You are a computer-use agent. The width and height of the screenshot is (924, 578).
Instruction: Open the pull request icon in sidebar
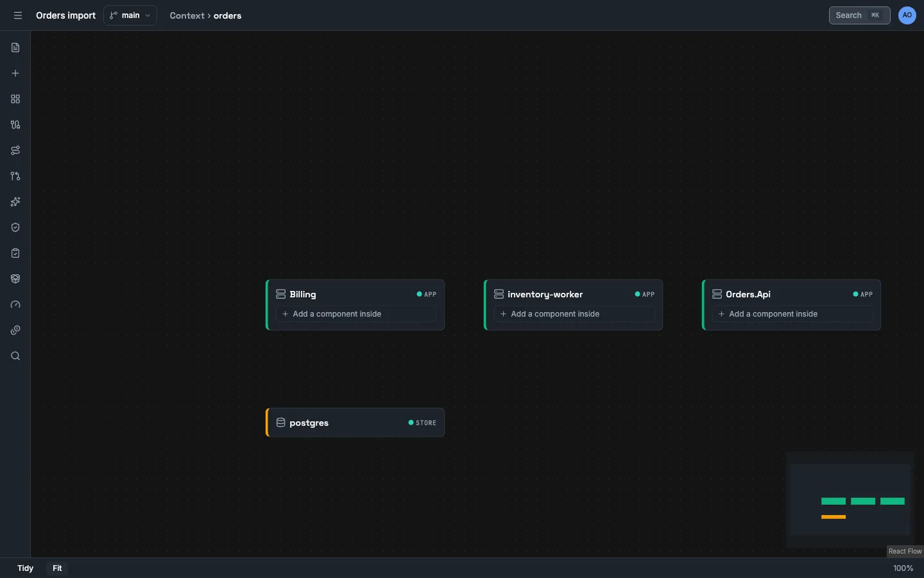pyautogui.click(x=15, y=176)
